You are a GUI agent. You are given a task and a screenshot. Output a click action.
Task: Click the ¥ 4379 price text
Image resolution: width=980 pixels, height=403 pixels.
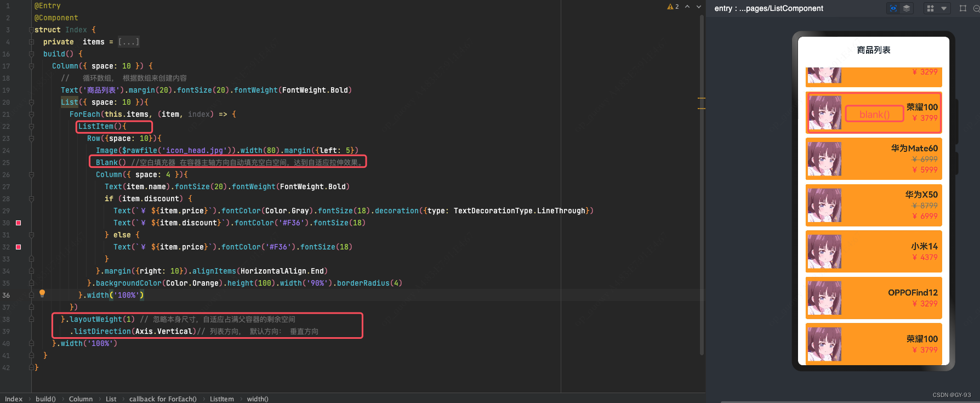pos(925,257)
